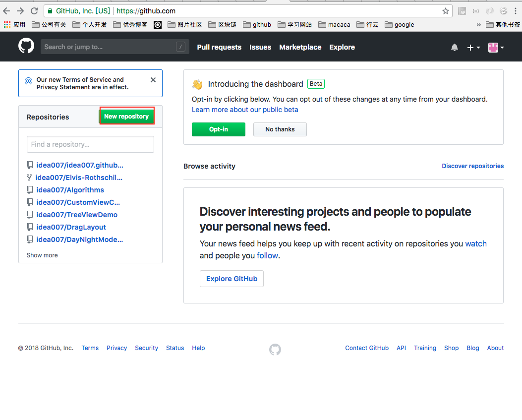Open the user avatar account menu
The image size is (522, 420).
(496, 48)
